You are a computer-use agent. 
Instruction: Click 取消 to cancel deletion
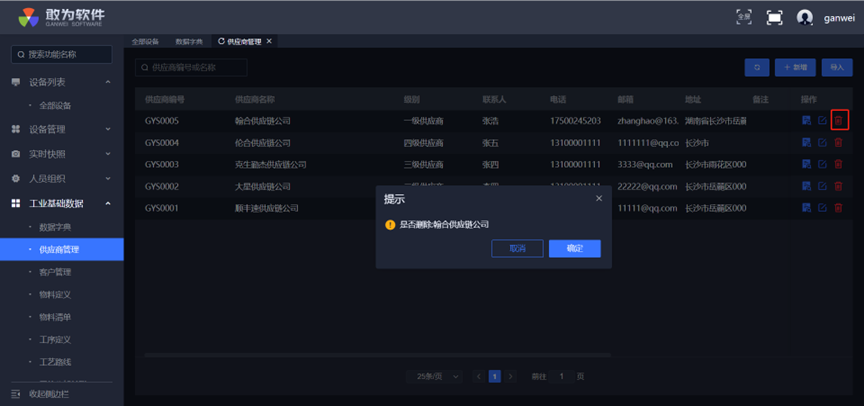click(x=517, y=248)
